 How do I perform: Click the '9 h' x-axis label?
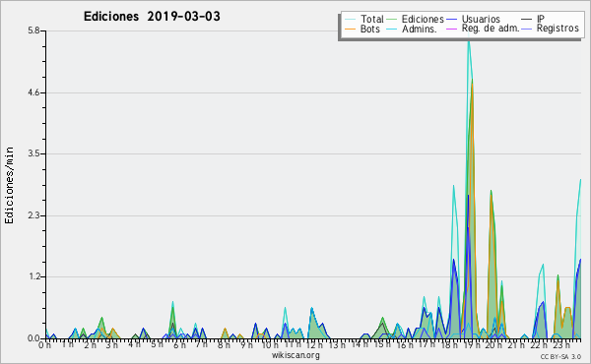tap(246, 345)
